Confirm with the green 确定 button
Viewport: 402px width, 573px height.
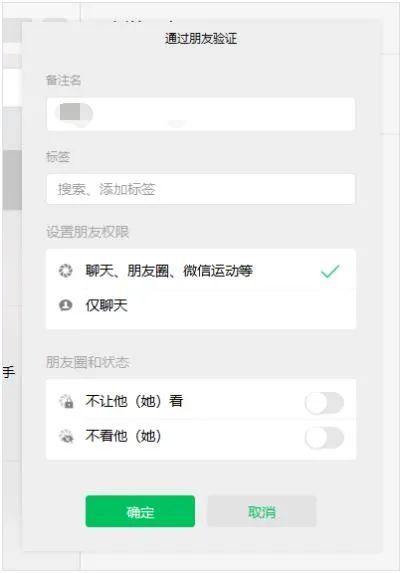pos(140,511)
